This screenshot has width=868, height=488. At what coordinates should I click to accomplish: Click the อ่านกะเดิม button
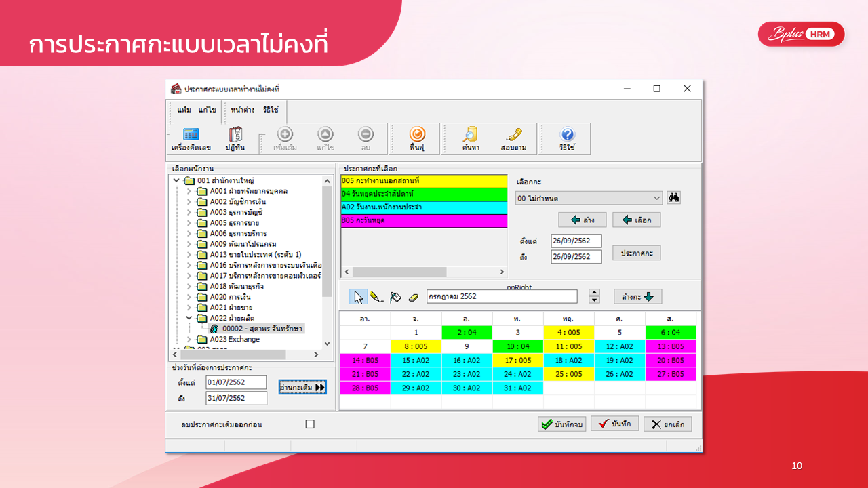click(302, 387)
